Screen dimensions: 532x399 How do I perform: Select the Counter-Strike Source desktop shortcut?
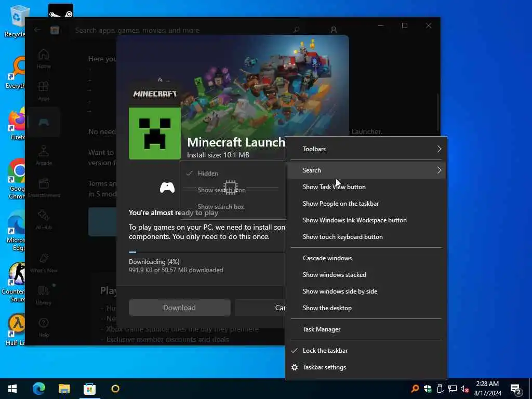pyautogui.click(x=14, y=282)
